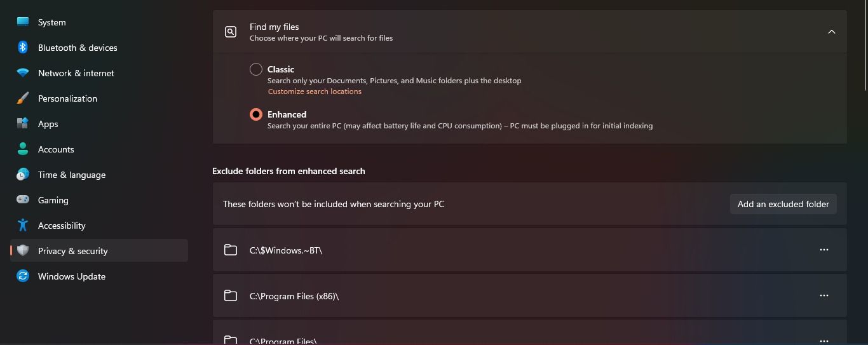Open options menu for C:\$Windows.~BT\ folder
The width and height of the screenshot is (868, 345).
824,250
